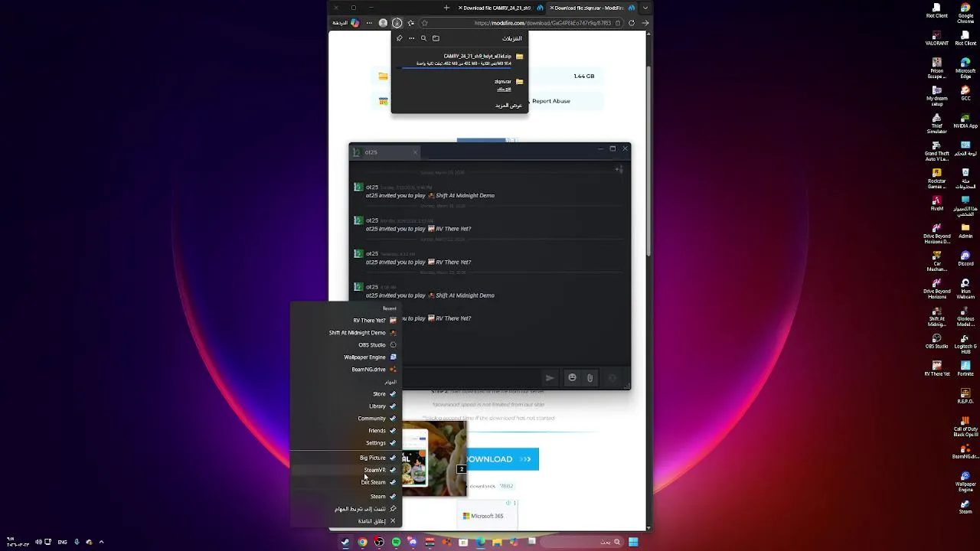Open downloads folder icon in panel
This screenshot has height=551, width=980.
pyautogui.click(x=436, y=38)
